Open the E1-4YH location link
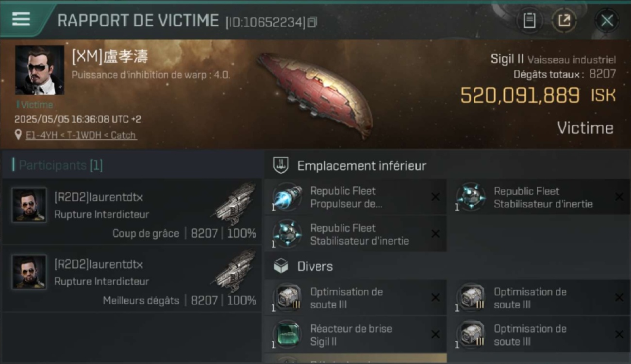 82,135
